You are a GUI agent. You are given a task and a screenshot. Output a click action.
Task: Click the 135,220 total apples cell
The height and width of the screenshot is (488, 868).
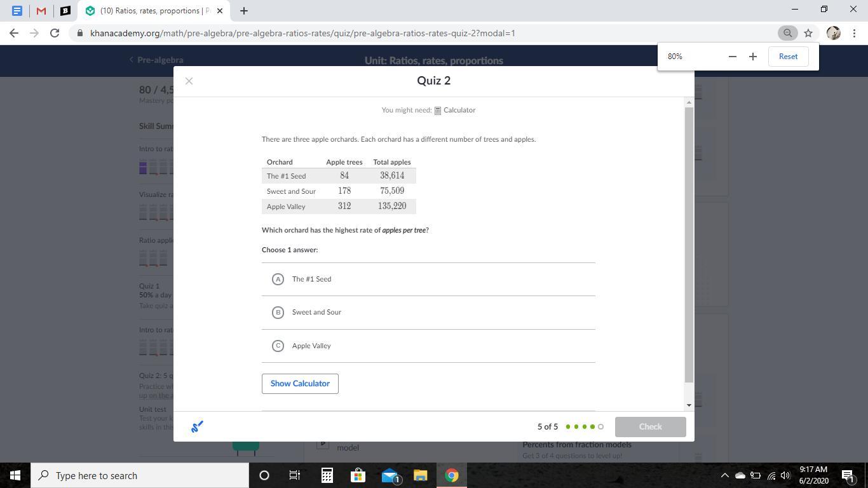click(392, 207)
